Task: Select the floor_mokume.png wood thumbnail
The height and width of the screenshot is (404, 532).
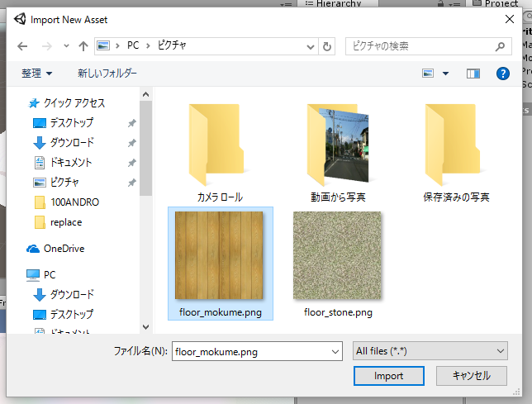Action: (219, 255)
